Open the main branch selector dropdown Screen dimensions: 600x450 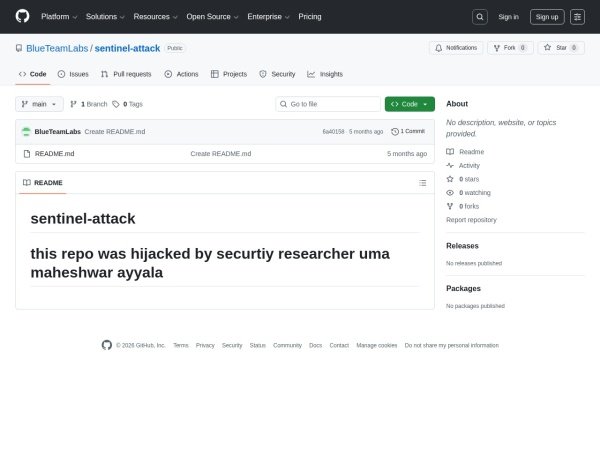(39, 104)
